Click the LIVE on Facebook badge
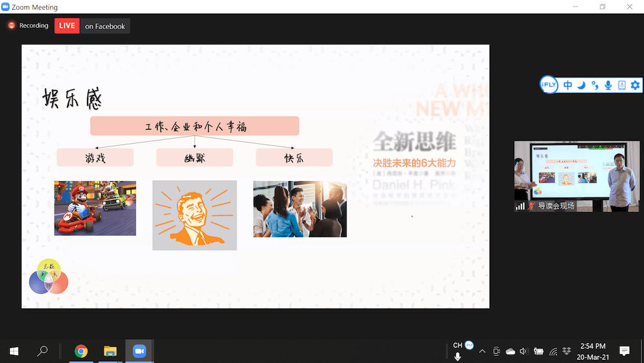The width and height of the screenshot is (644, 363). pyautogui.click(x=92, y=26)
